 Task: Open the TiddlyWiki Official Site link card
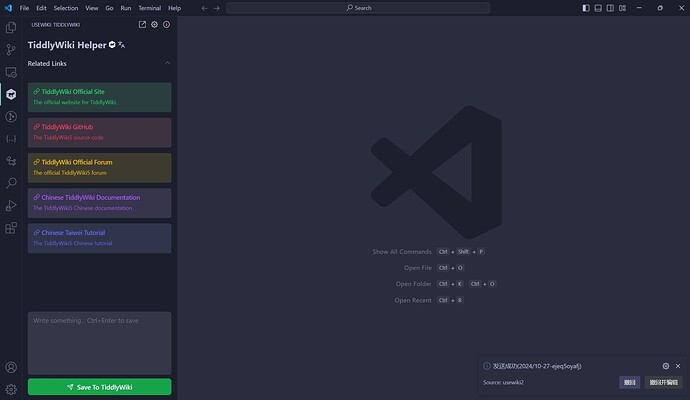(99, 97)
